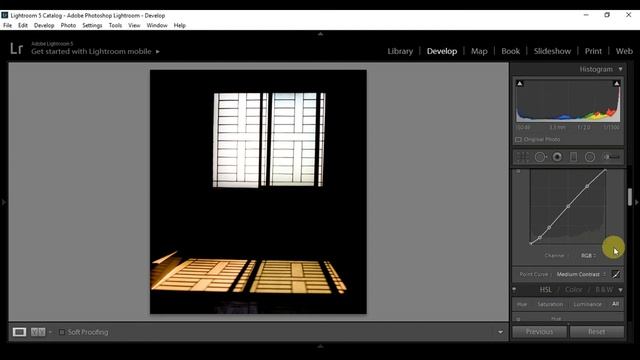This screenshot has height=360, width=640.
Task: Collapse the Histogram panel
Action: 621,69
